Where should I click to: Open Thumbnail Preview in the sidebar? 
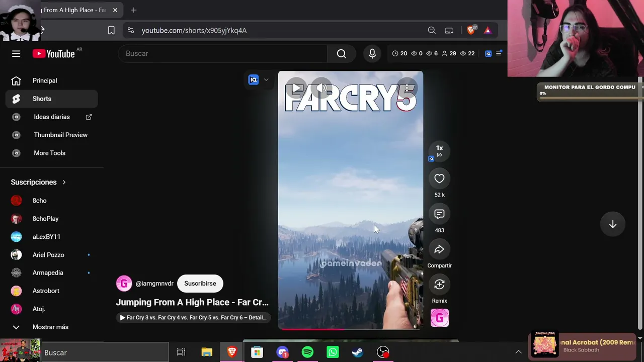click(x=52, y=135)
